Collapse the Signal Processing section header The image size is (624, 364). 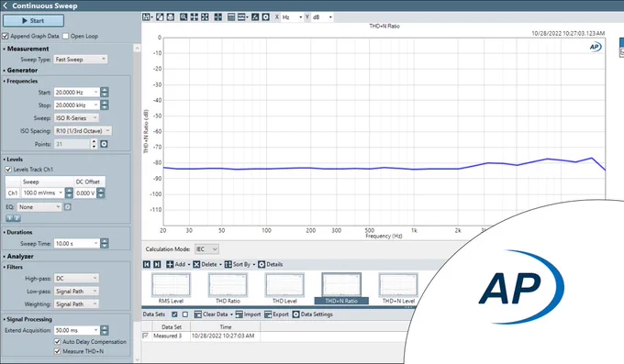point(28,319)
